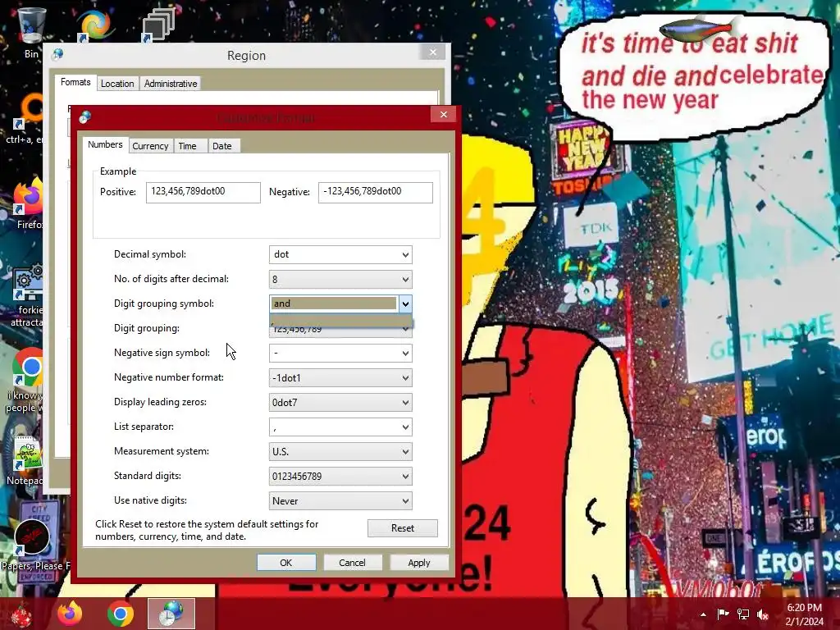
Task: Launch Firefox from the taskbar
Action: click(71, 614)
